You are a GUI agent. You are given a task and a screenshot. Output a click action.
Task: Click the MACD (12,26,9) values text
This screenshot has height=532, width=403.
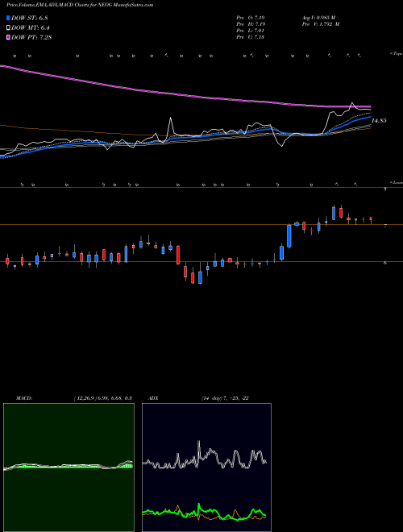[x=102, y=398]
